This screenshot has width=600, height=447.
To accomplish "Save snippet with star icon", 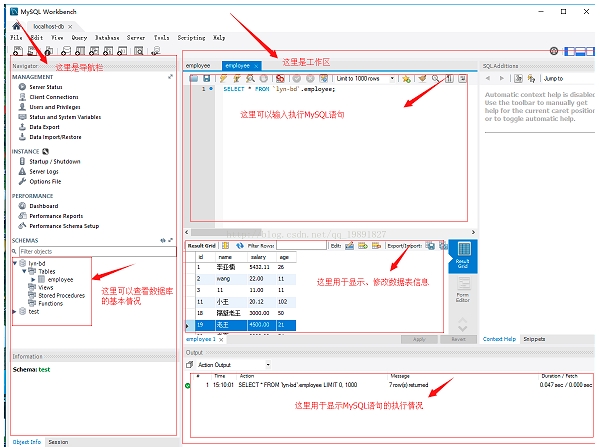I will (x=406, y=78).
